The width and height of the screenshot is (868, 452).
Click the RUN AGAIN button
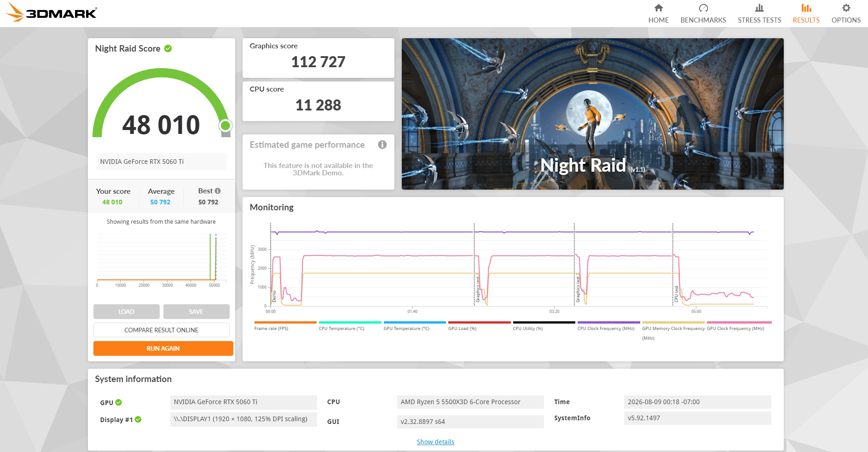tap(163, 348)
